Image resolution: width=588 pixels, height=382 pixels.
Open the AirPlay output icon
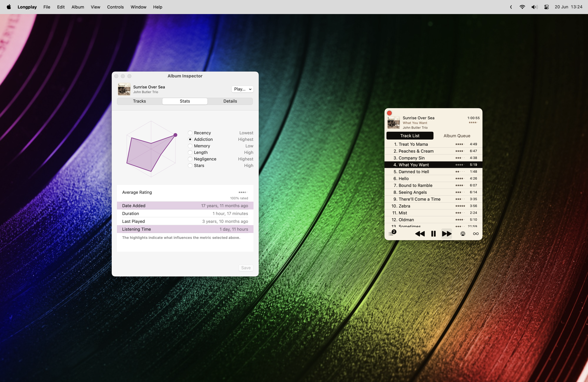(x=463, y=234)
